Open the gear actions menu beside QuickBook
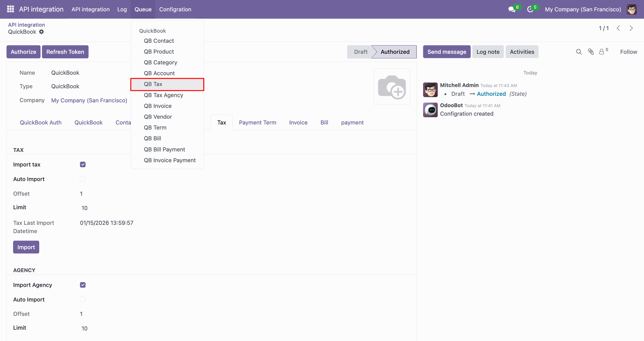This screenshot has width=644, height=341. click(x=41, y=32)
